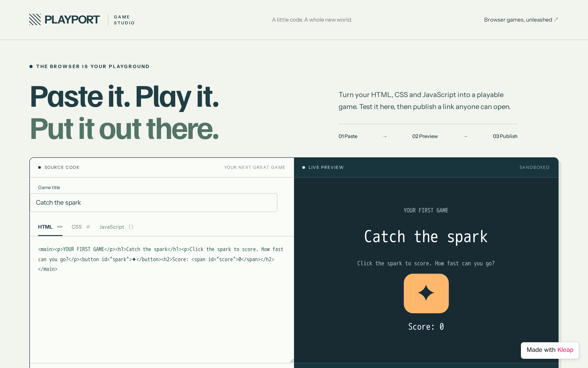Click the '03 Publish' step
The height and width of the screenshot is (368, 588).
click(505, 136)
